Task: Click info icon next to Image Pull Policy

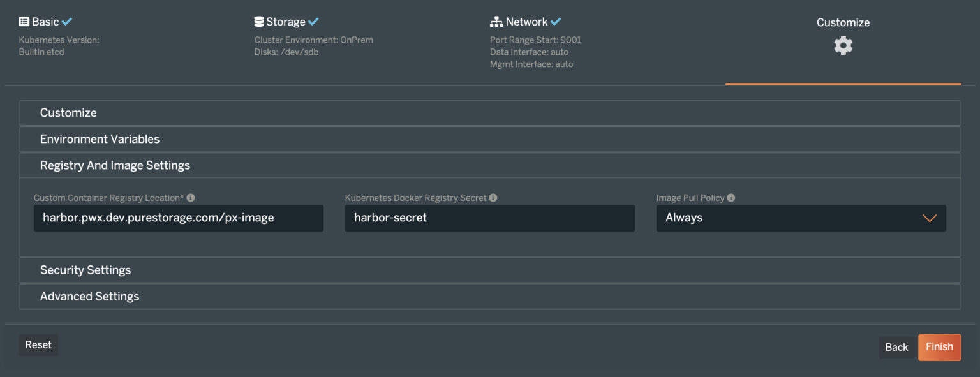Action: coord(731,198)
